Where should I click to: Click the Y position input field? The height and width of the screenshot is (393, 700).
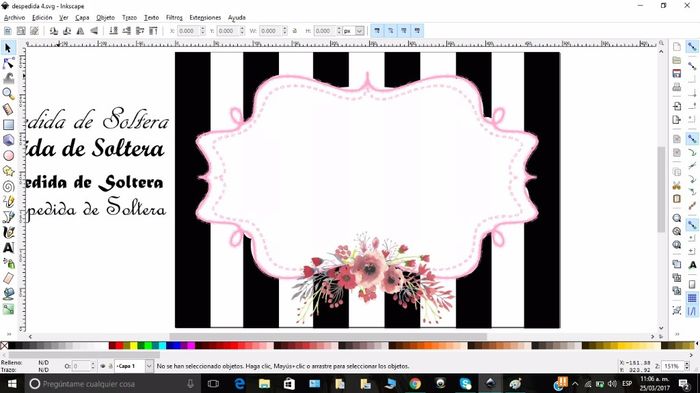228,31
